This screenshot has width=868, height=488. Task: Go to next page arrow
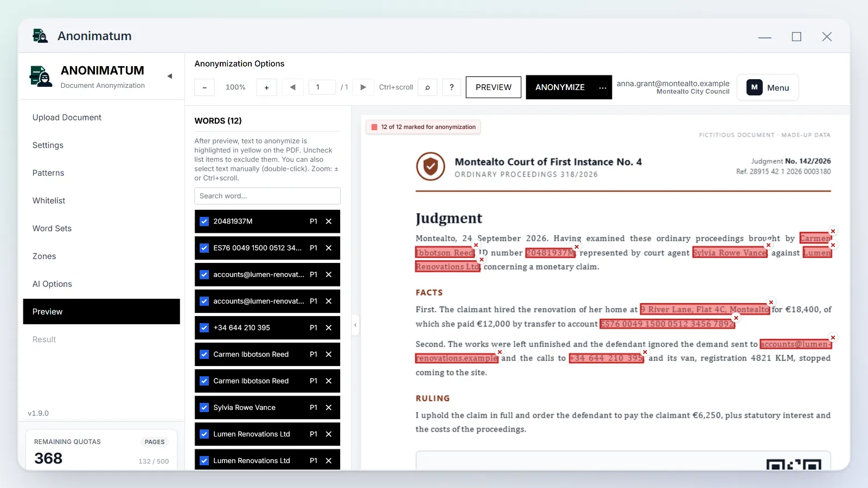pyautogui.click(x=363, y=87)
